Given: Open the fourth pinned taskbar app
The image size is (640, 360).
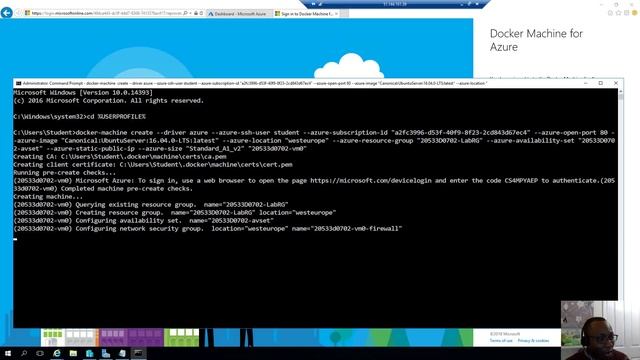Looking at the screenshot, I should [x=106, y=353].
